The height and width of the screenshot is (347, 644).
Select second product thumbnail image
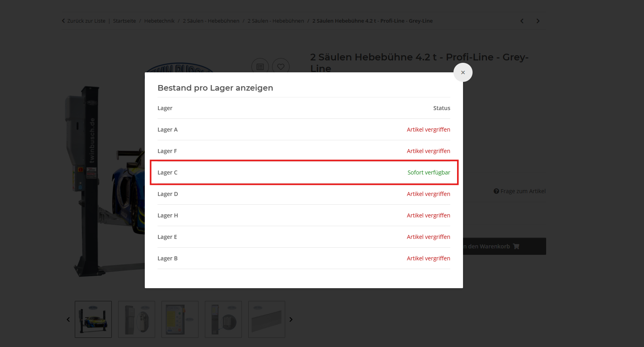point(136,319)
